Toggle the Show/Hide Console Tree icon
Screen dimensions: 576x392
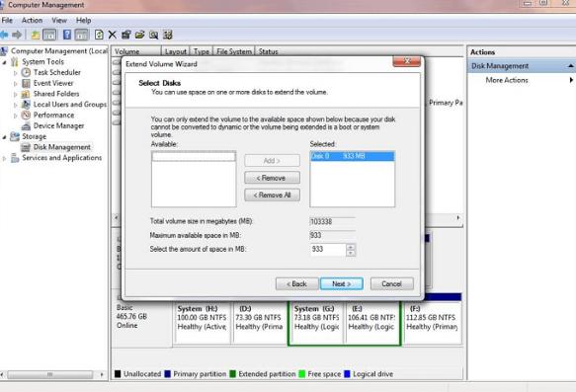pos(49,35)
